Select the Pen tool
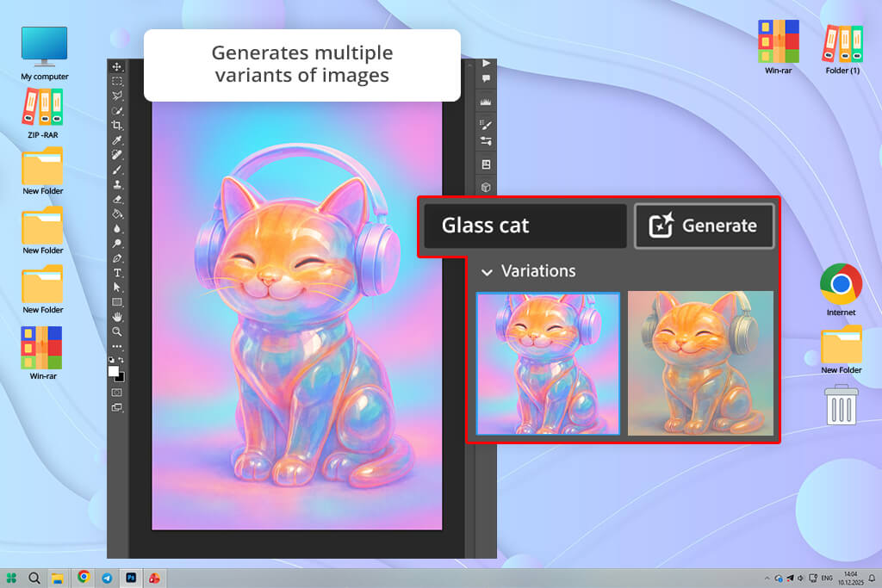This screenshot has height=588, width=882. (117, 258)
